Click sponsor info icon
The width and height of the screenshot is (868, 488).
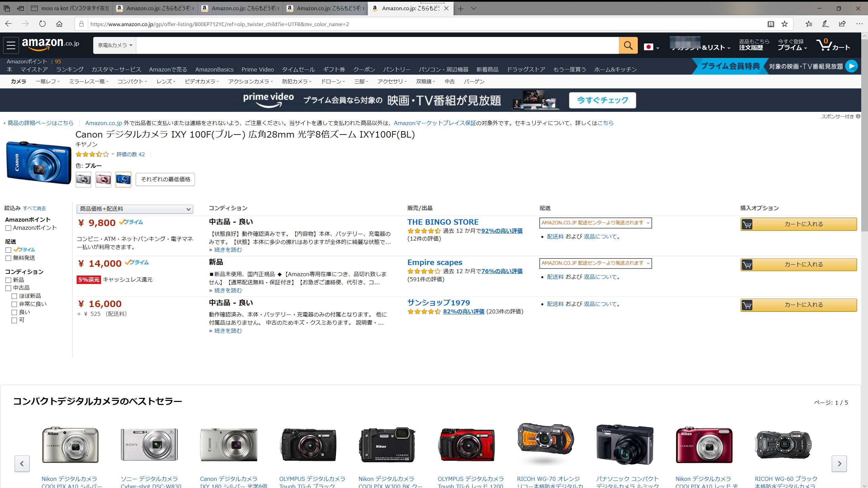click(x=858, y=116)
